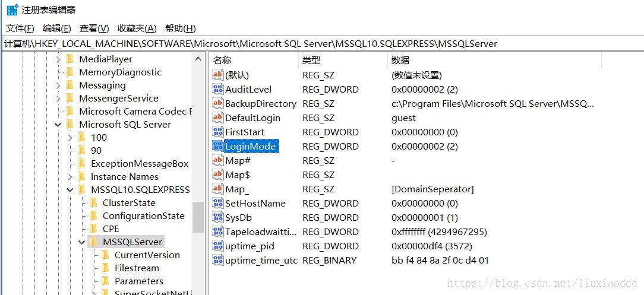Click the Map$ string value icon
Viewport: 644px width, 295px height.
point(217,175)
